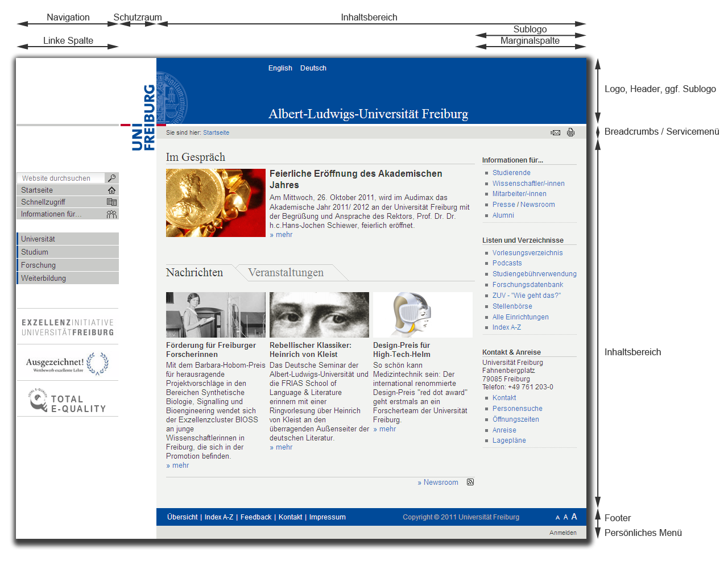Image resolution: width=728 pixels, height=582 pixels.
Task: Click Anmelden in the personal menu
Action: coord(563,533)
